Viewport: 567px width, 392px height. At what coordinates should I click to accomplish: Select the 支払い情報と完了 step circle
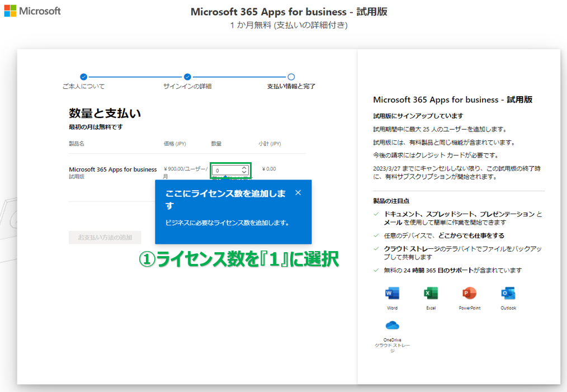[291, 77]
